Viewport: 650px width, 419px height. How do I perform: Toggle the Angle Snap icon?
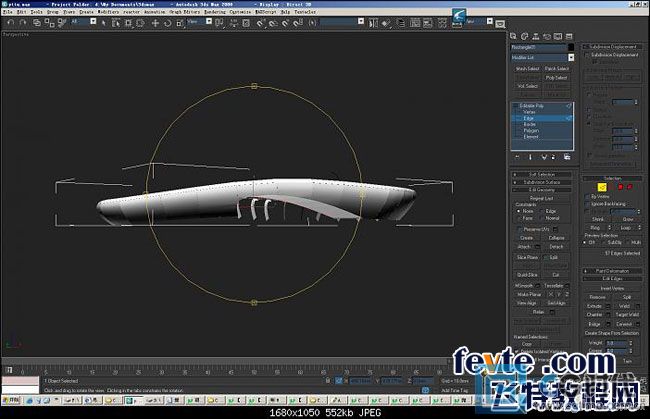click(273, 23)
